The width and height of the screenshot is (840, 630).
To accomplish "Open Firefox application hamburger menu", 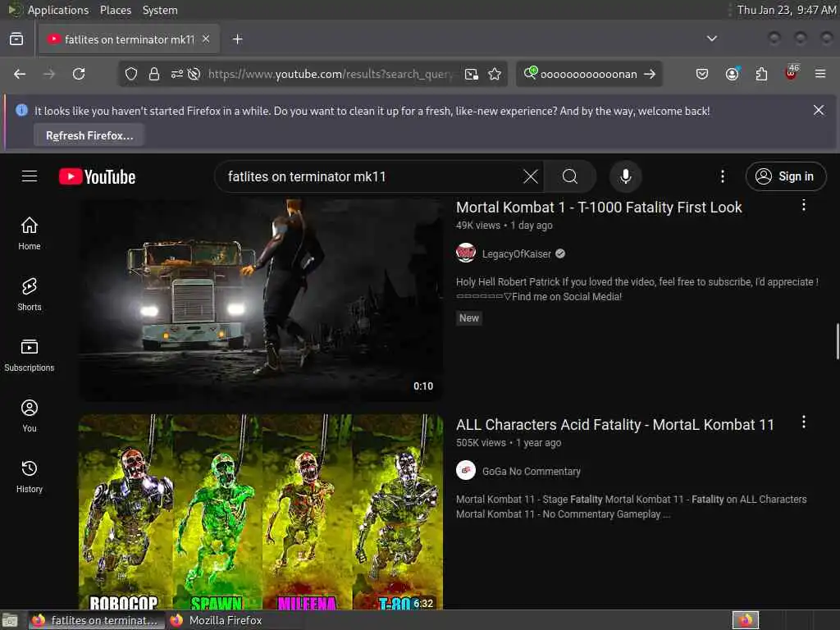I will click(820, 74).
